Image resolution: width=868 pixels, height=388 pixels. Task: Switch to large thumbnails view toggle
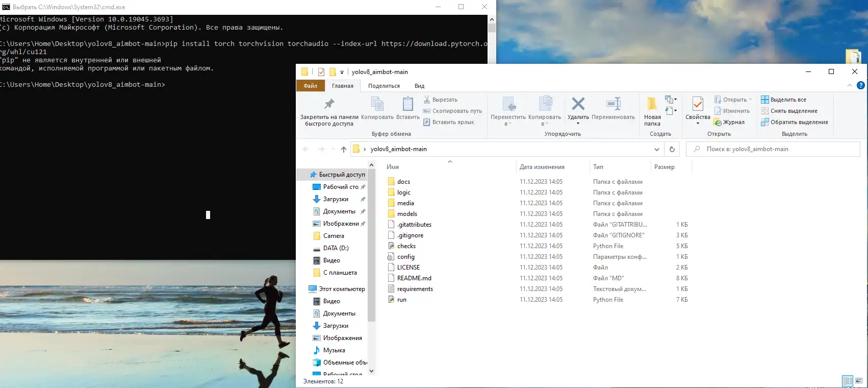point(859,381)
